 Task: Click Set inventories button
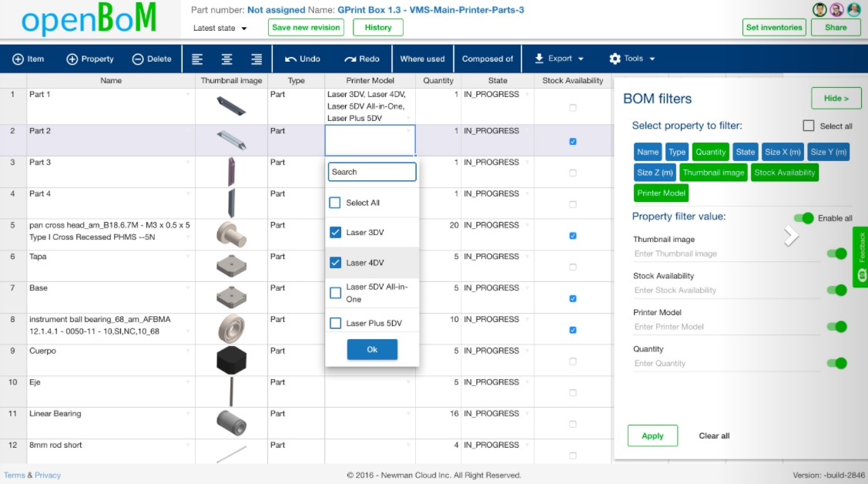click(774, 27)
